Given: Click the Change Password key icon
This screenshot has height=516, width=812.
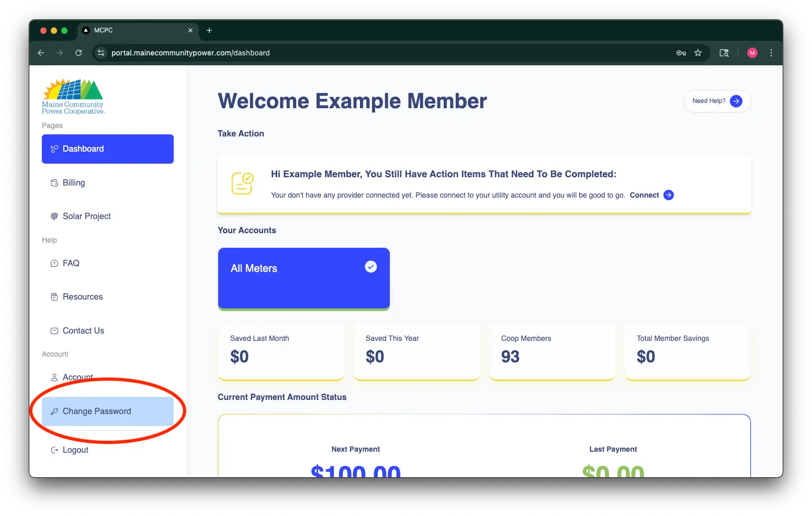Looking at the screenshot, I should point(54,411).
